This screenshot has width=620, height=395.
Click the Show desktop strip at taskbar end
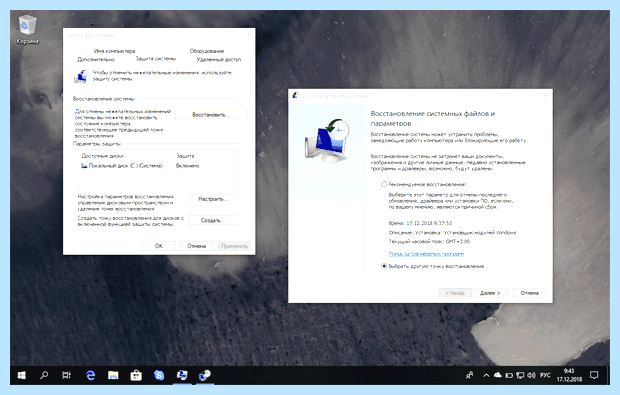click(608, 375)
